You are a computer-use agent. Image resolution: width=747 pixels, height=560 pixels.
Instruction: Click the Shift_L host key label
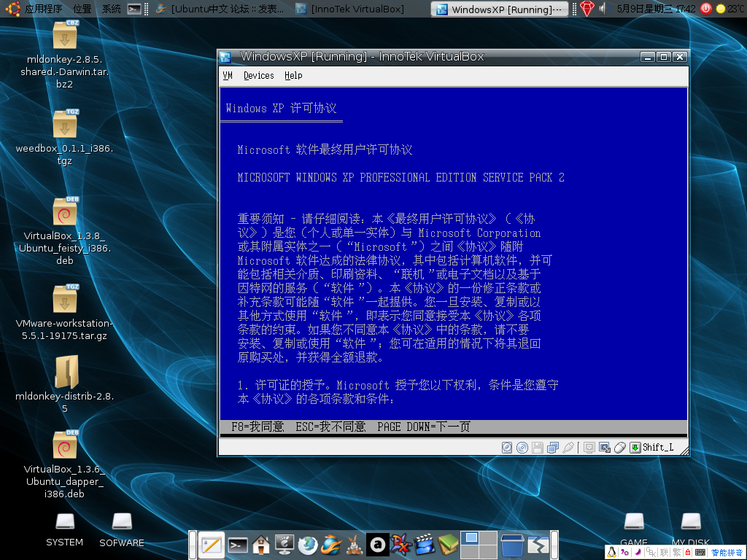[658, 448]
